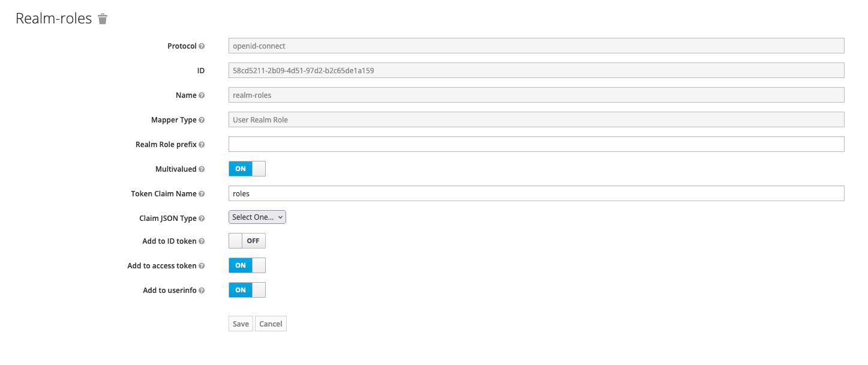The image size is (868, 365).
Task: Click help icon beside Add to userinfo
Action: pos(202,291)
